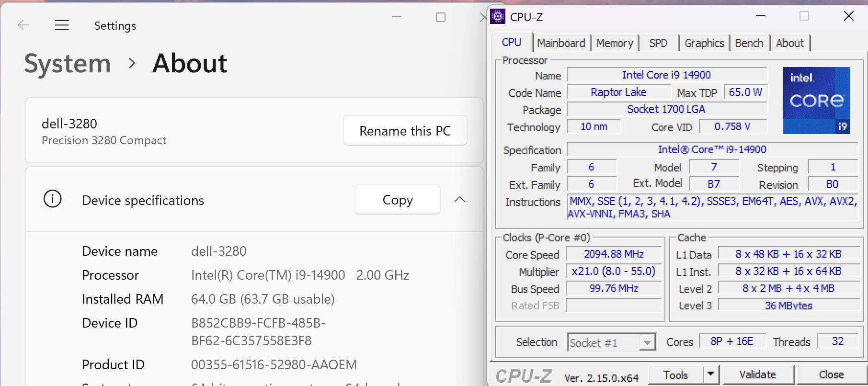Image resolution: width=868 pixels, height=386 pixels.
Task: Click the Device specifications info icon
Action: tap(53, 199)
